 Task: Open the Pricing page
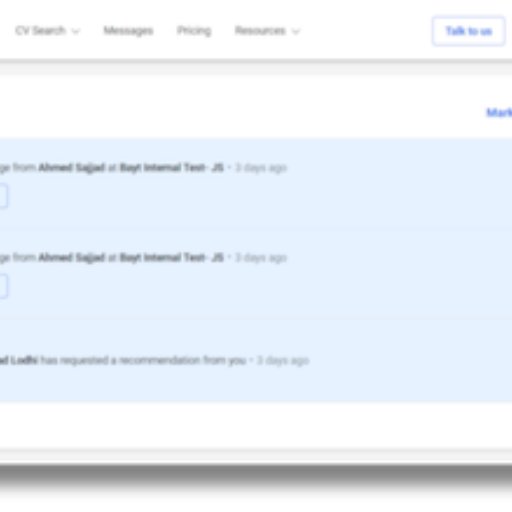[x=194, y=31]
